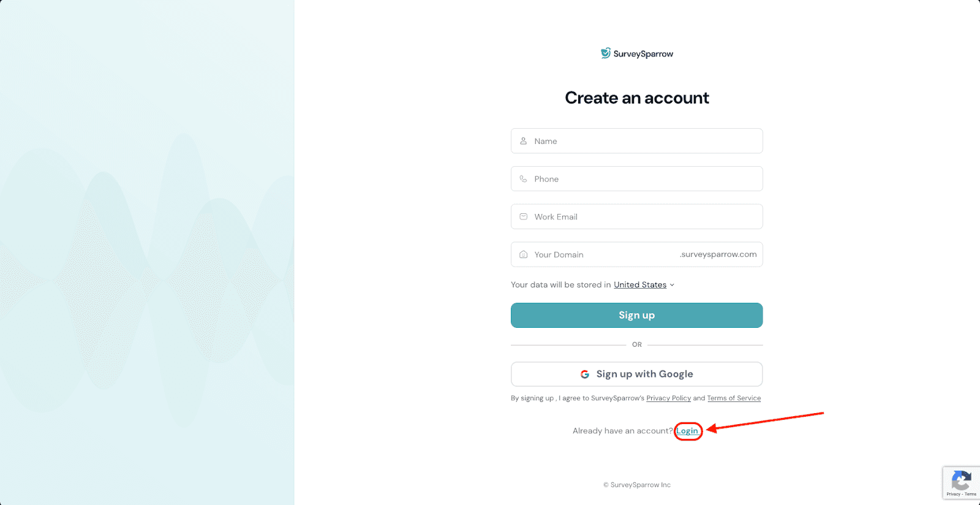Open the Privacy Policy link
Viewport: 980px width, 505px height.
pyautogui.click(x=668, y=398)
